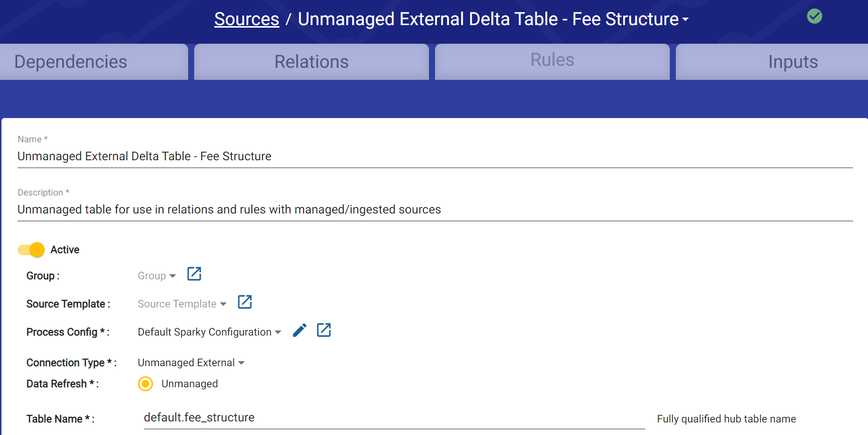
Task: Open the title dropdown next to Fee Structure
Action: pos(686,19)
